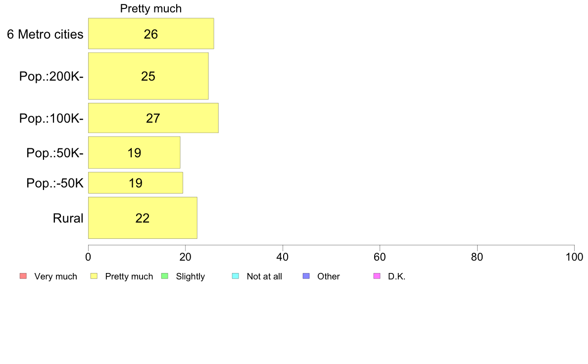Screen dimensions: 588x364
Task: Click the Pretty much column header
Action: coord(151,8)
